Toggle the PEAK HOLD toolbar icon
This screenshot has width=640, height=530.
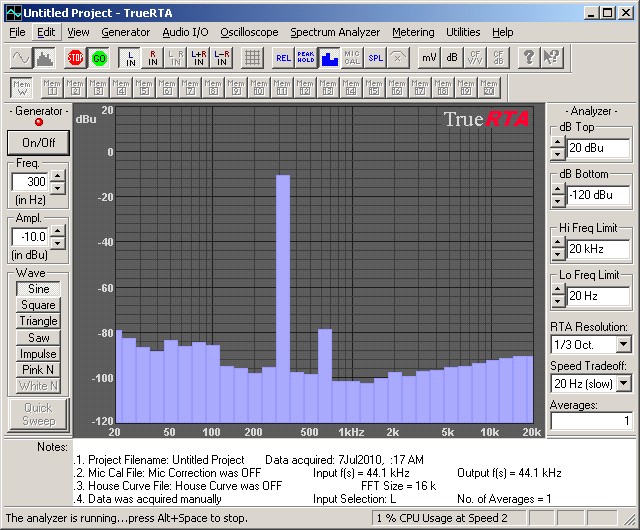tap(307, 57)
